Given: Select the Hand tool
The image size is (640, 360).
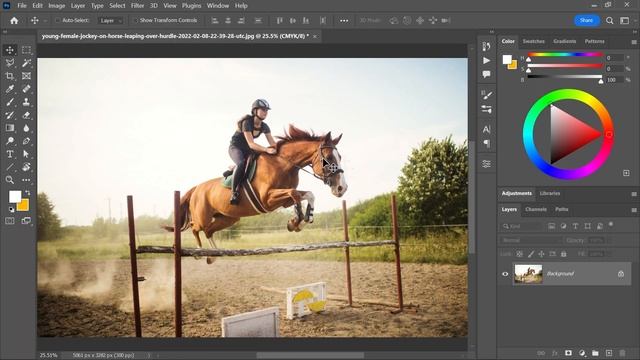Looking at the screenshot, I should (x=26, y=167).
